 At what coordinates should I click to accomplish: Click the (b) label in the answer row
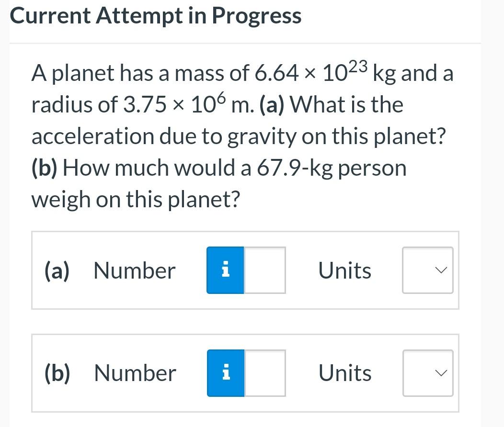coord(57,373)
